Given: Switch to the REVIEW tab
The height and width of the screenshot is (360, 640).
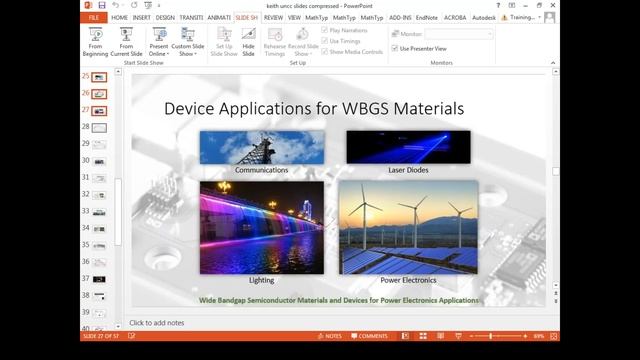Looking at the screenshot, I should pos(273,18).
